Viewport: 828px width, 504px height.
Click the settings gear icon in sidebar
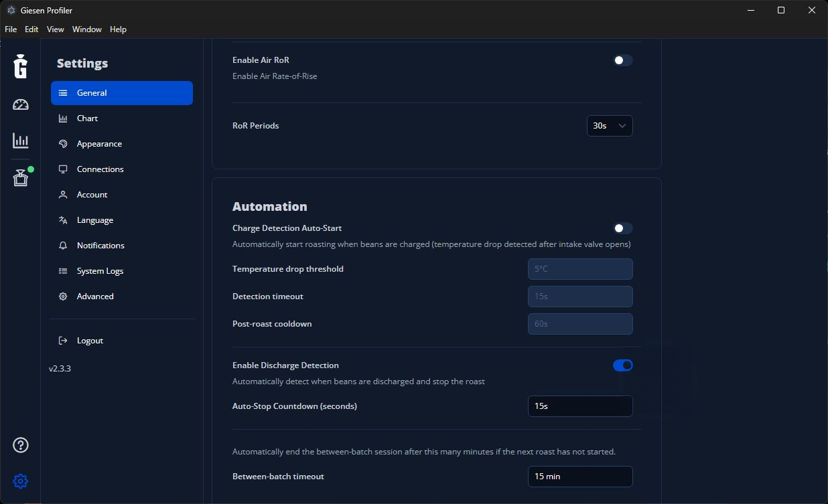tap(21, 481)
